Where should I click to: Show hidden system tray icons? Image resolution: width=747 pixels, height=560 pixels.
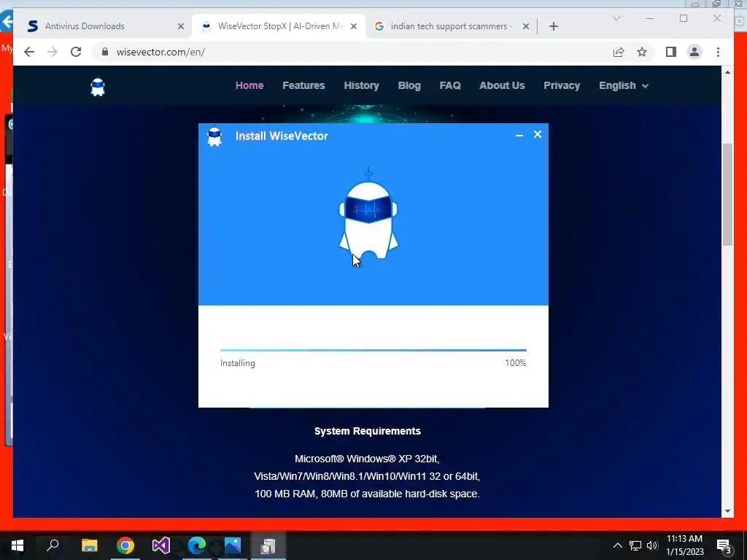[617, 545]
